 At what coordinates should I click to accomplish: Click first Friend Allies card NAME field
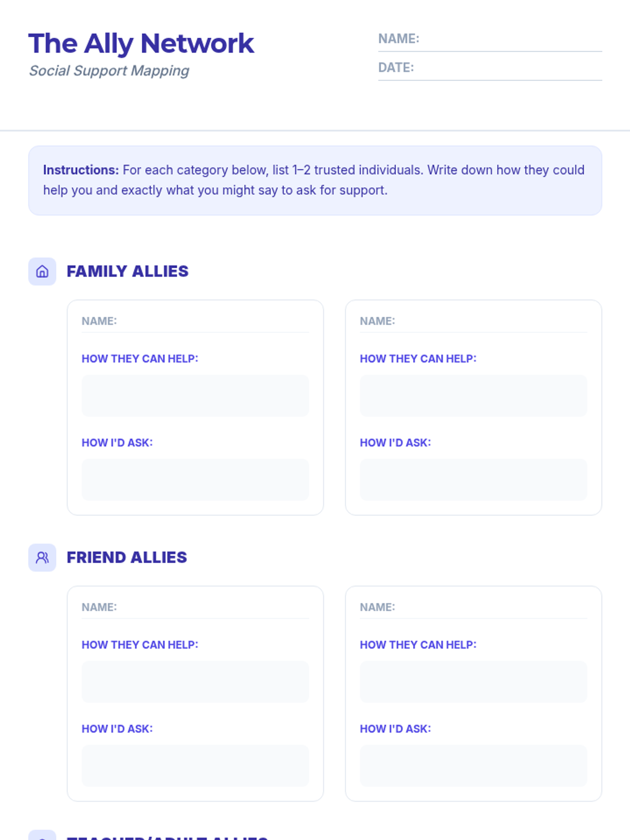[x=195, y=607]
